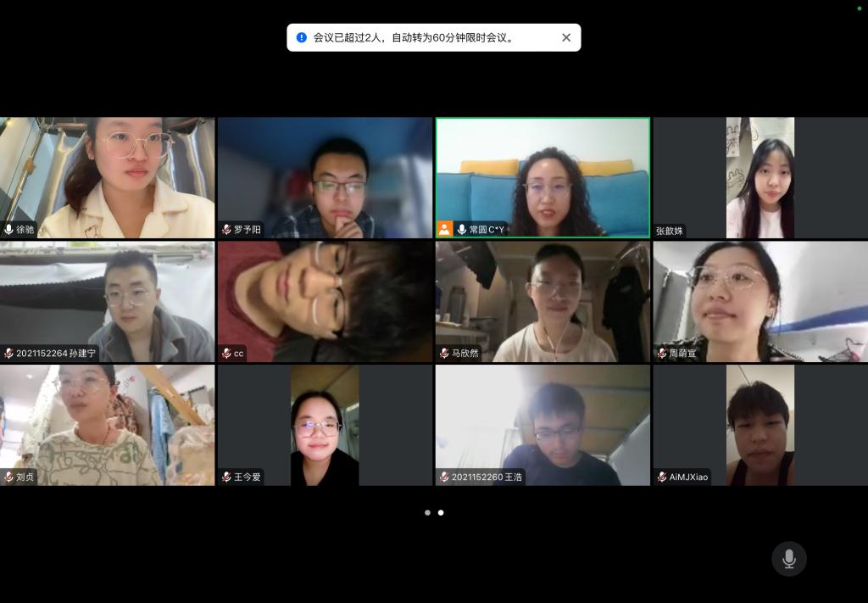
Task: Click the name label 周萌宣
Action: click(x=682, y=354)
